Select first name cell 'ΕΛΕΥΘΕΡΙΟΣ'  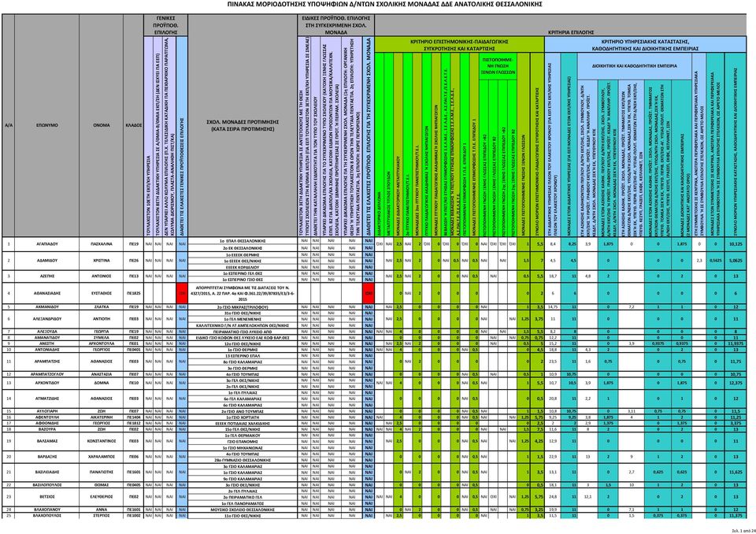click(x=102, y=496)
